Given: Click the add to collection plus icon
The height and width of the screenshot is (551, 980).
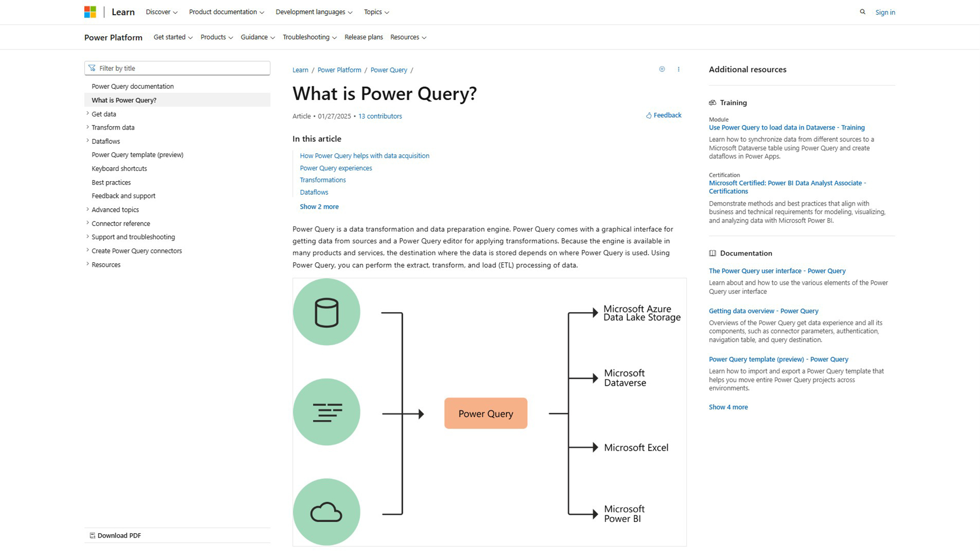Looking at the screenshot, I should [x=662, y=69].
